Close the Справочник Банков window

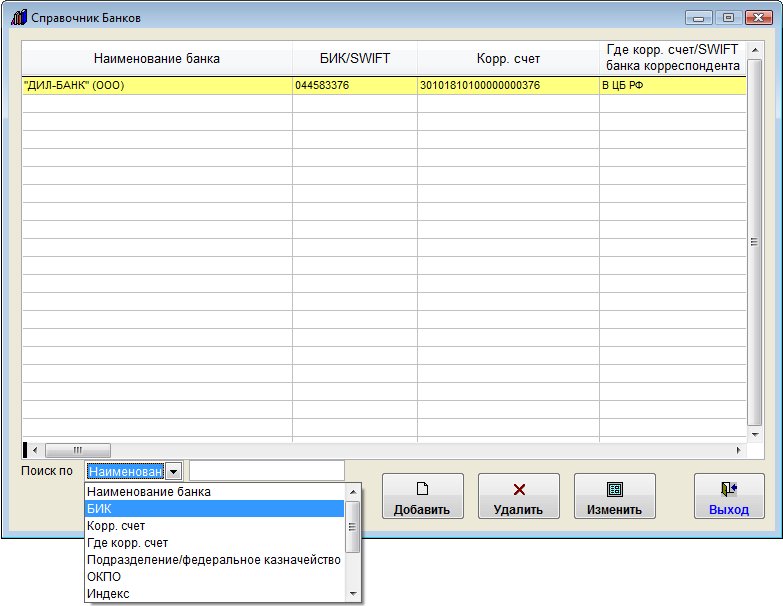[x=759, y=18]
